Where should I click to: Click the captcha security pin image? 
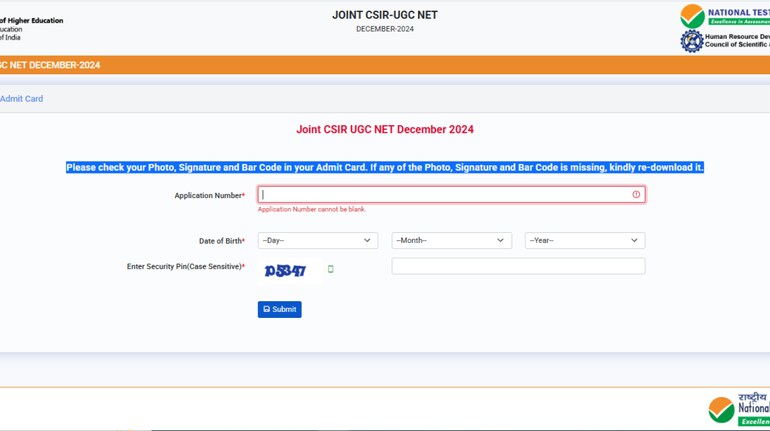click(285, 270)
